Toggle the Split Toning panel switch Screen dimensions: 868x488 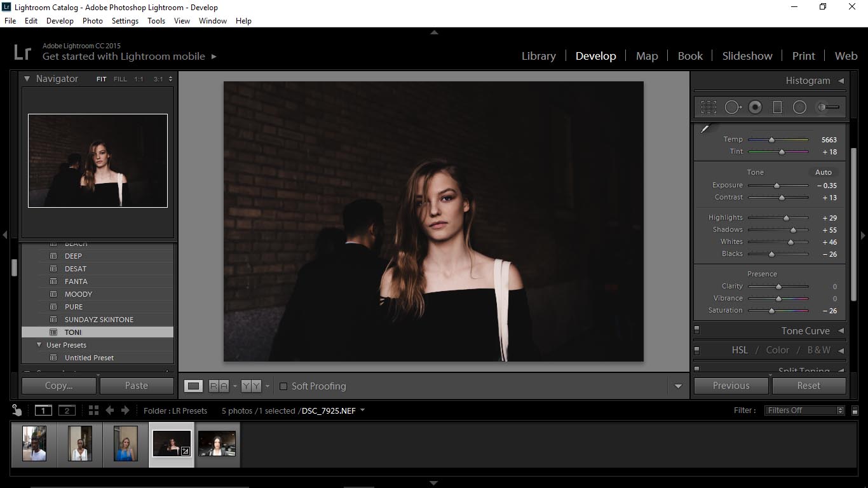point(696,369)
